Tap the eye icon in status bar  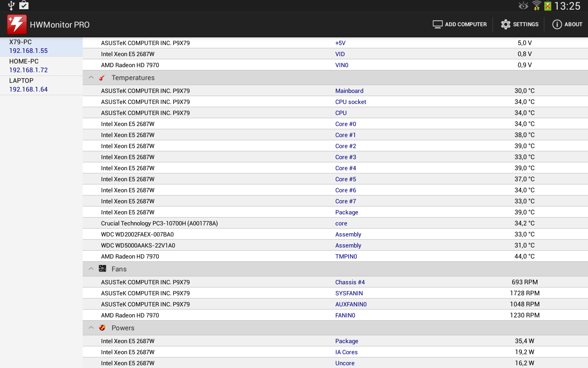[x=523, y=6]
